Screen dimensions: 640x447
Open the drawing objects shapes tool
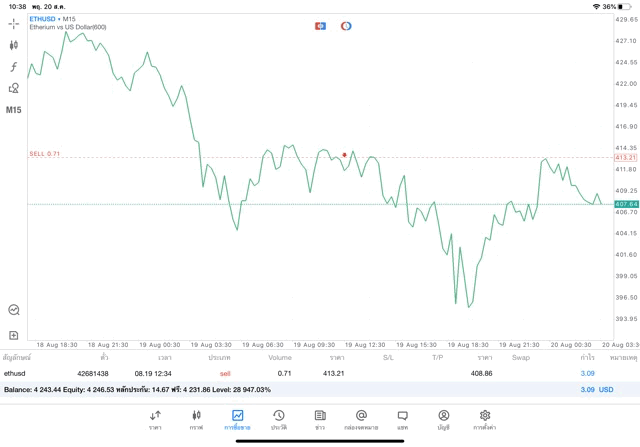pyautogui.click(x=14, y=88)
